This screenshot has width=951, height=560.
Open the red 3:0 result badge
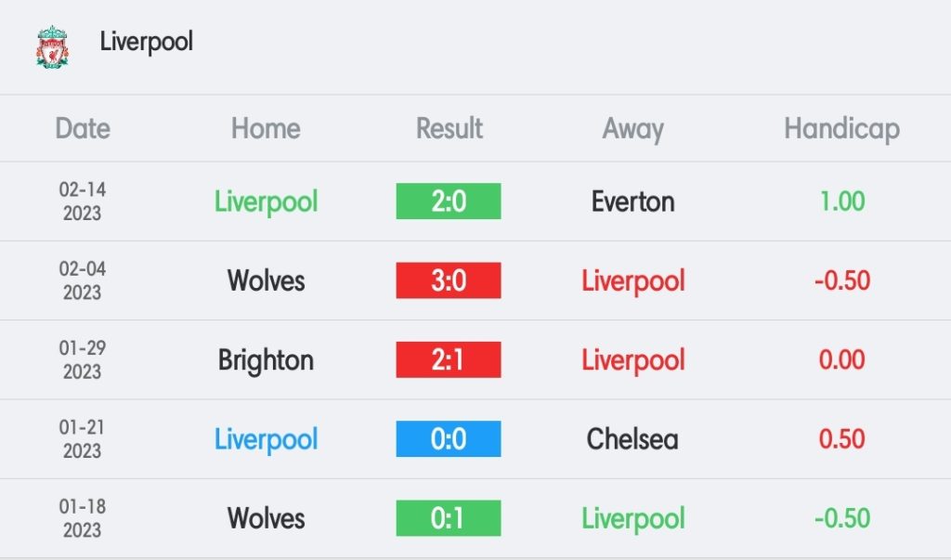[449, 280]
